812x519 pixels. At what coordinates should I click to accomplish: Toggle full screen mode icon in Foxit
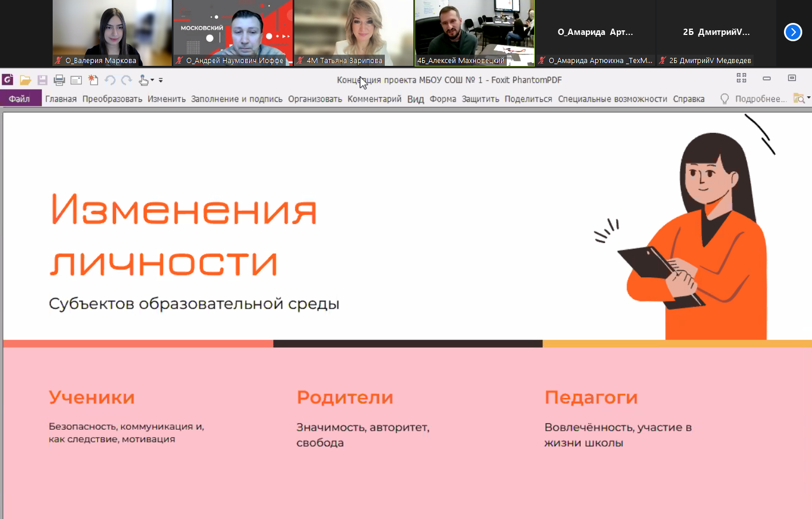(741, 78)
